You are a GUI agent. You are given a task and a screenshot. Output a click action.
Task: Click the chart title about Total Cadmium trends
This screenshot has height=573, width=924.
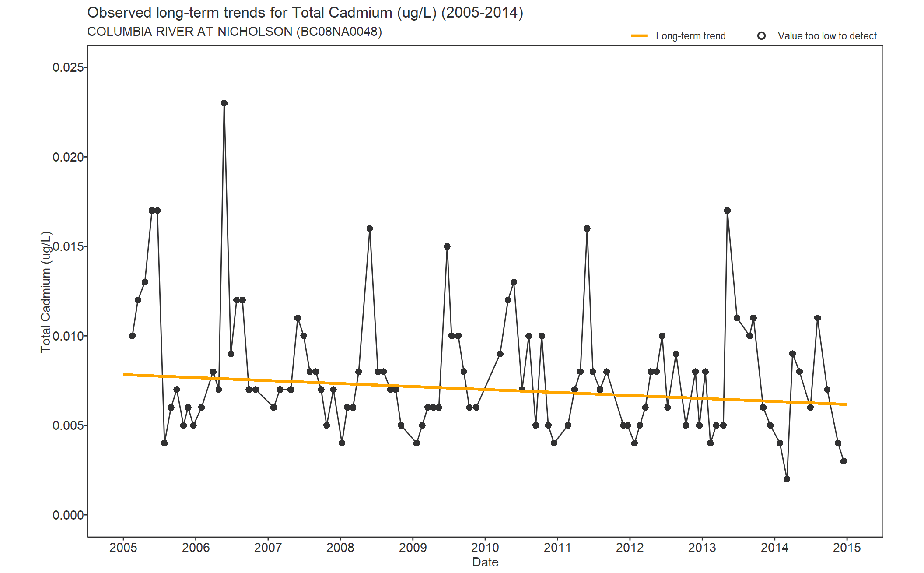pos(305,13)
